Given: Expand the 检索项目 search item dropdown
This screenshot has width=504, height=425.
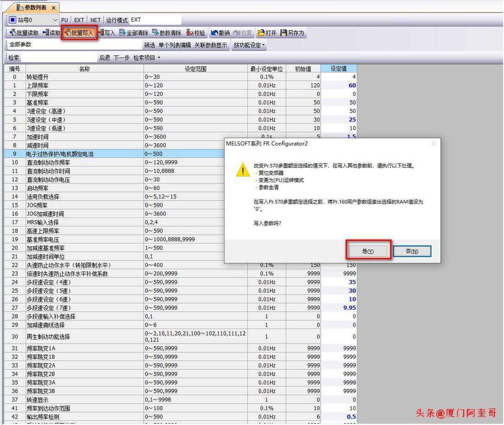Looking at the screenshot, I should tap(147, 58).
